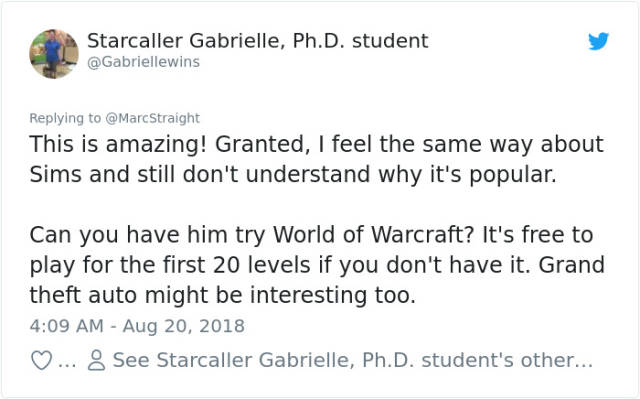Open Gabrielle's profile picture avatar
Image resolution: width=640 pixels, height=399 pixels.
coord(54,53)
